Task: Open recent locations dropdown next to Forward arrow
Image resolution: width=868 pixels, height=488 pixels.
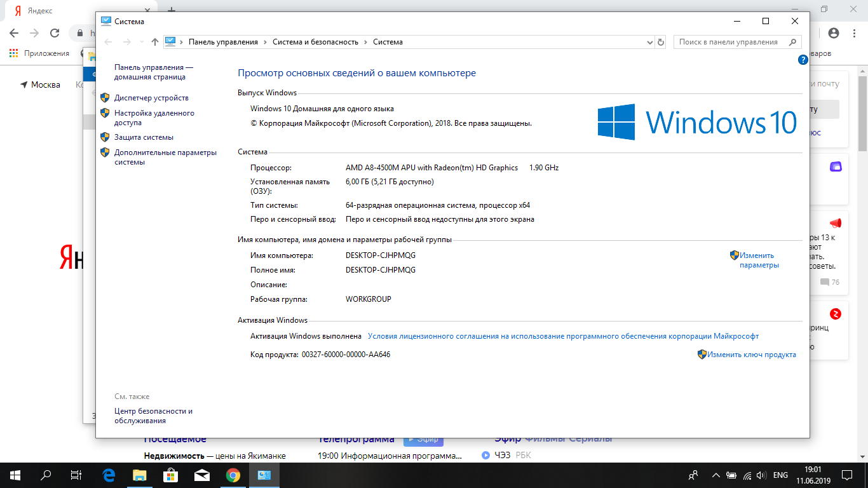Action: coord(141,43)
